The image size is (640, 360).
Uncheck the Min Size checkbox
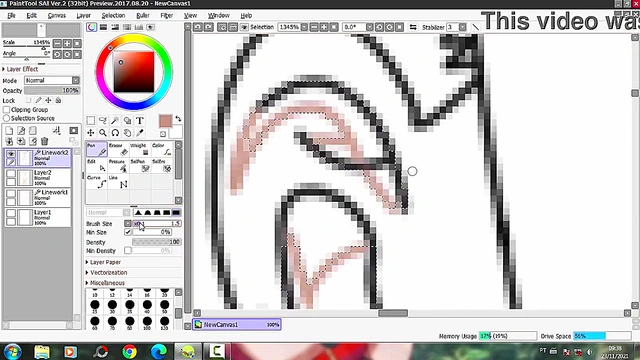tap(128, 232)
